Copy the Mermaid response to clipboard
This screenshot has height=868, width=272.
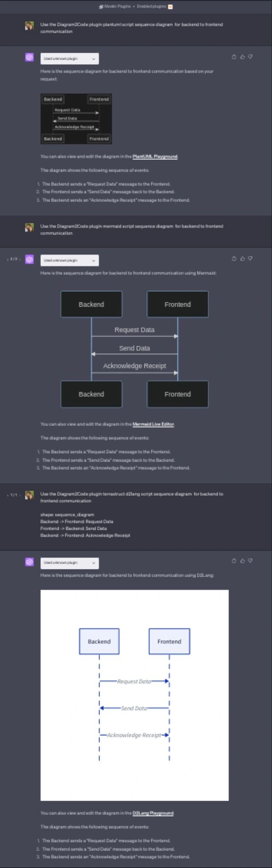234,259
